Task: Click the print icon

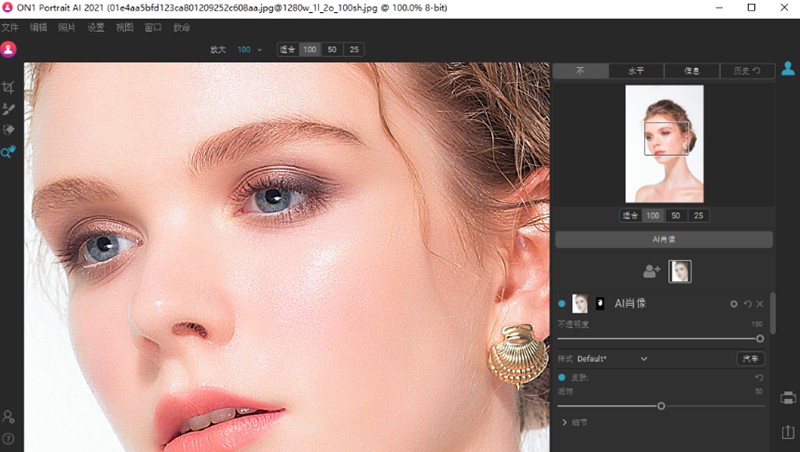Action: (787, 398)
